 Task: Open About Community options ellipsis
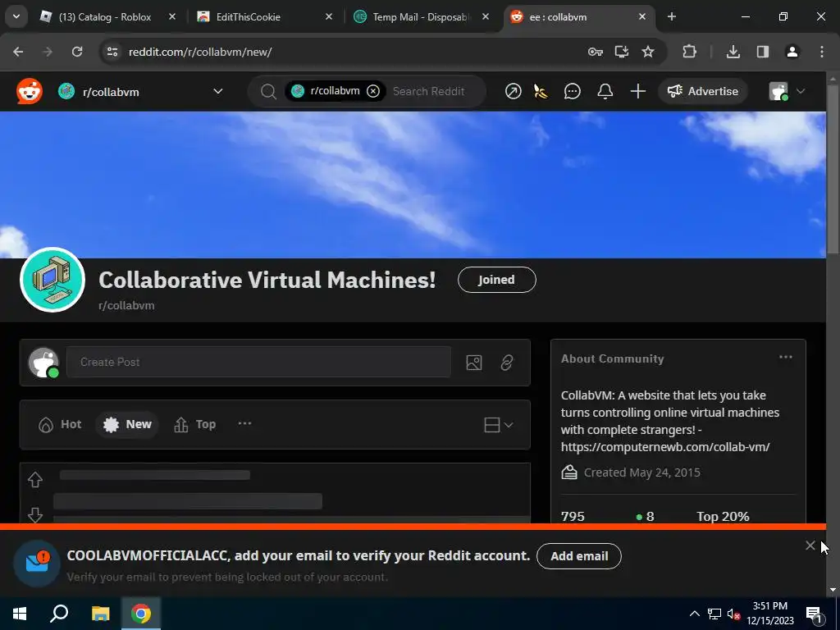point(785,358)
